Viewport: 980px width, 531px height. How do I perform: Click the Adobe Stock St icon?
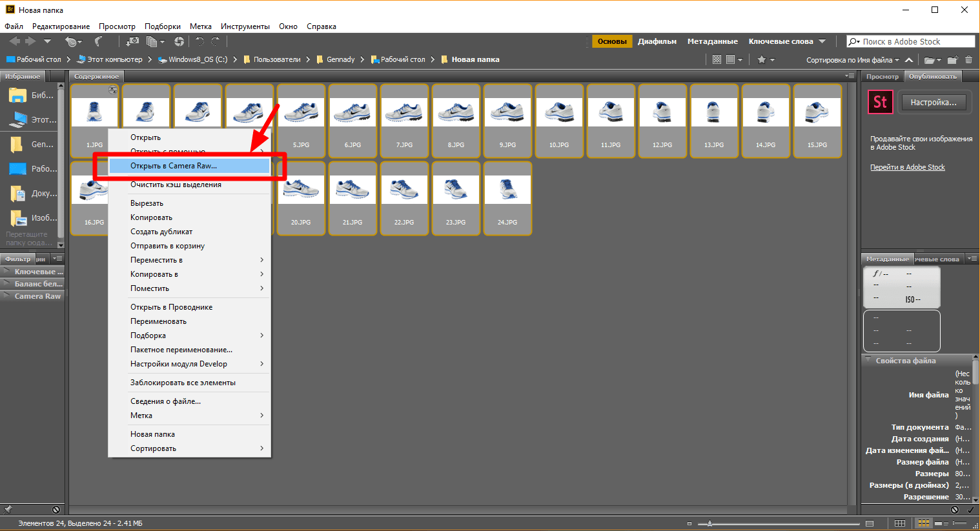coord(880,102)
